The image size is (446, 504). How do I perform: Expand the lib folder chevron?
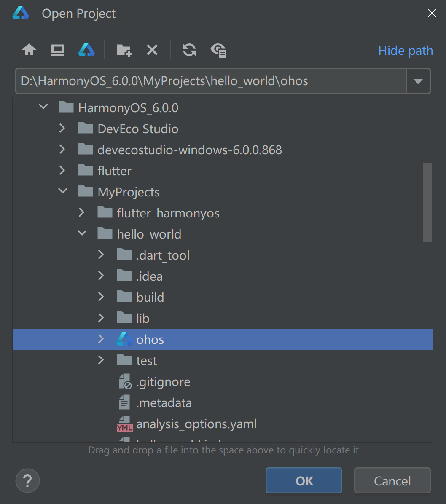coord(101,318)
